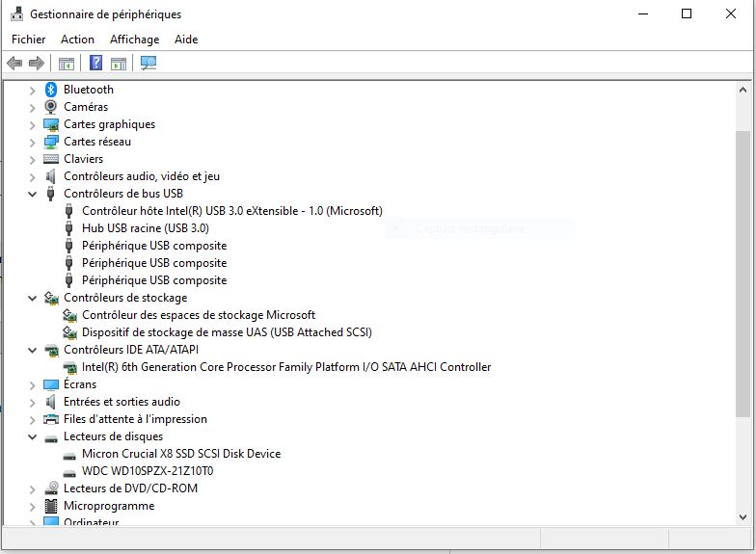Expand the Caméras category

33,108
